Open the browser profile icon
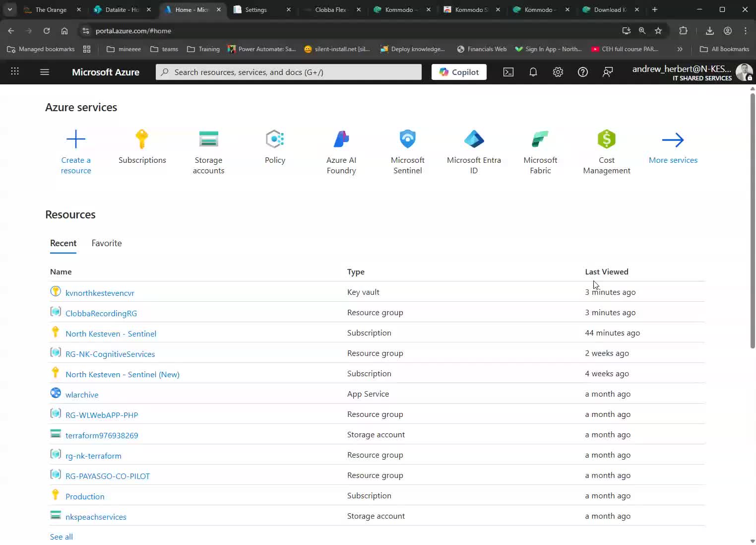 pos(728,31)
